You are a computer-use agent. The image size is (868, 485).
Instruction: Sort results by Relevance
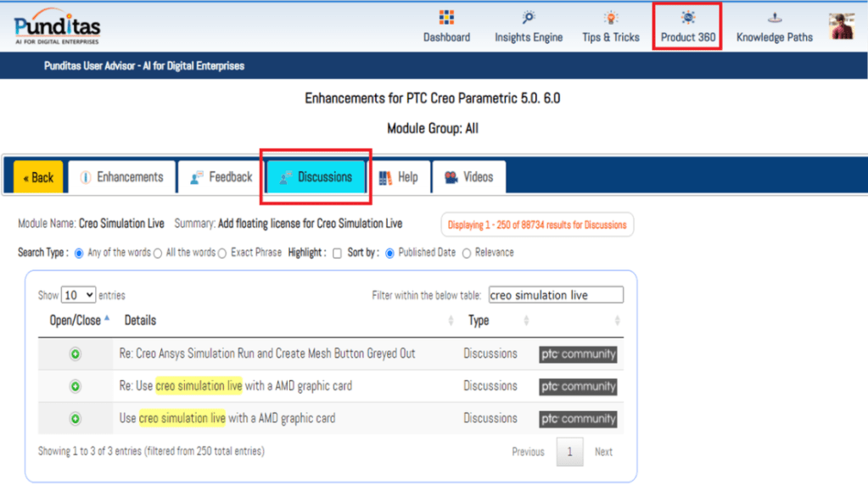466,253
